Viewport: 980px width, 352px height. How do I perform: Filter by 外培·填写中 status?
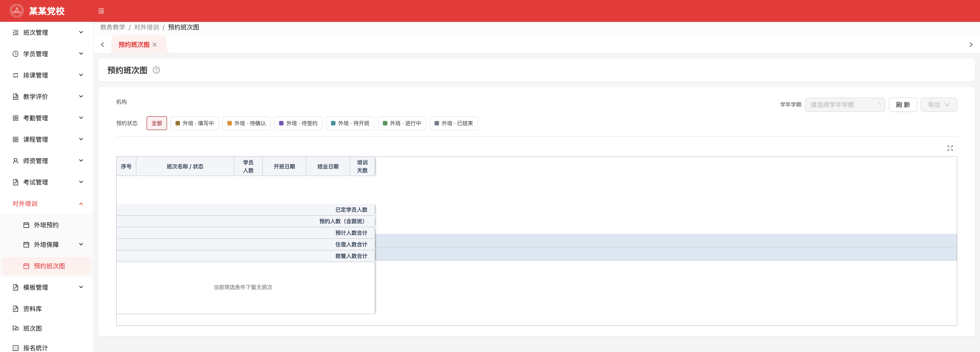pyautogui.click(x=195, y=123)
